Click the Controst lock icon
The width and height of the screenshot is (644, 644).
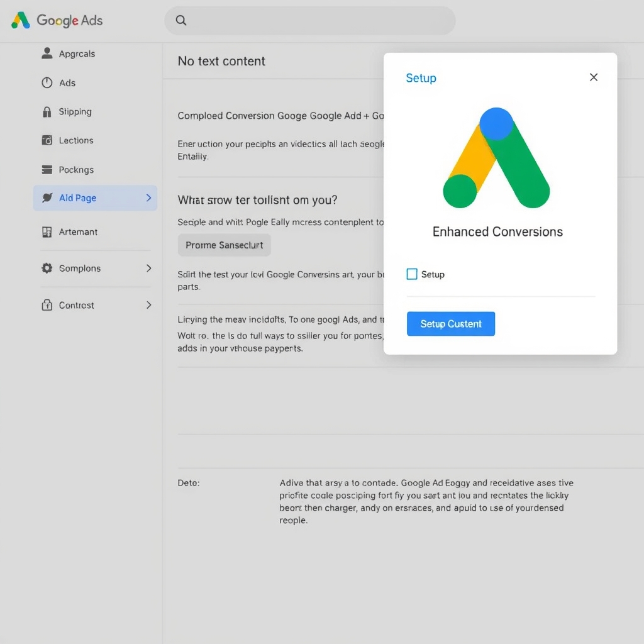(47, 305)
